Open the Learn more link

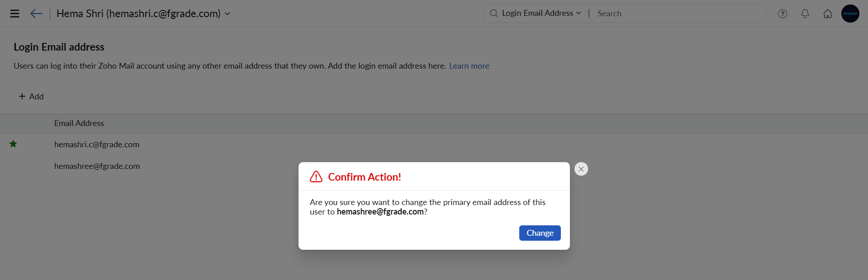point(469,66)
